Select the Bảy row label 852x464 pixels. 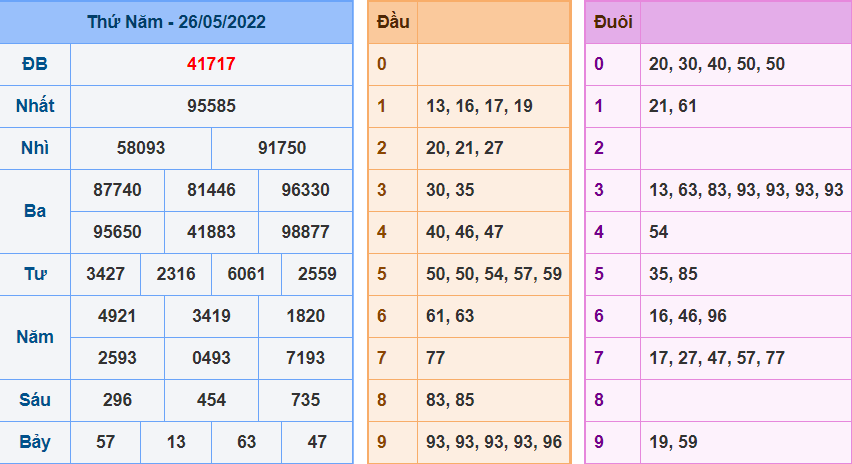pyautogui.click(x=35, y=442)
